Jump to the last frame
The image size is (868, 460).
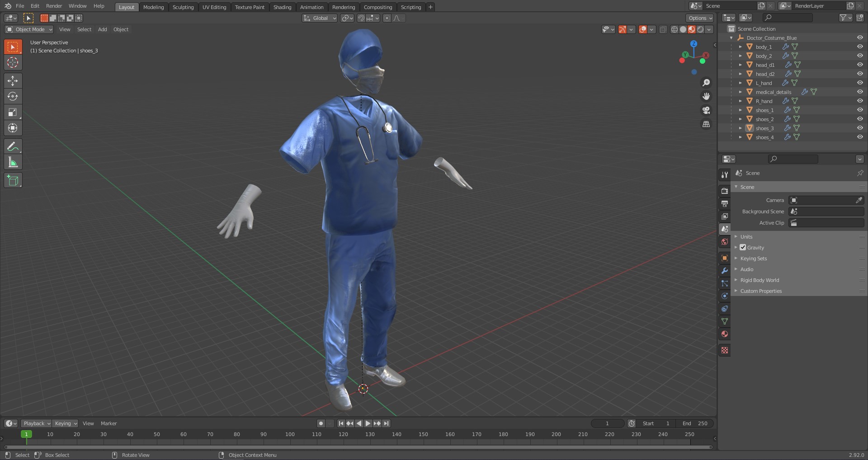[x=386, y=423]
